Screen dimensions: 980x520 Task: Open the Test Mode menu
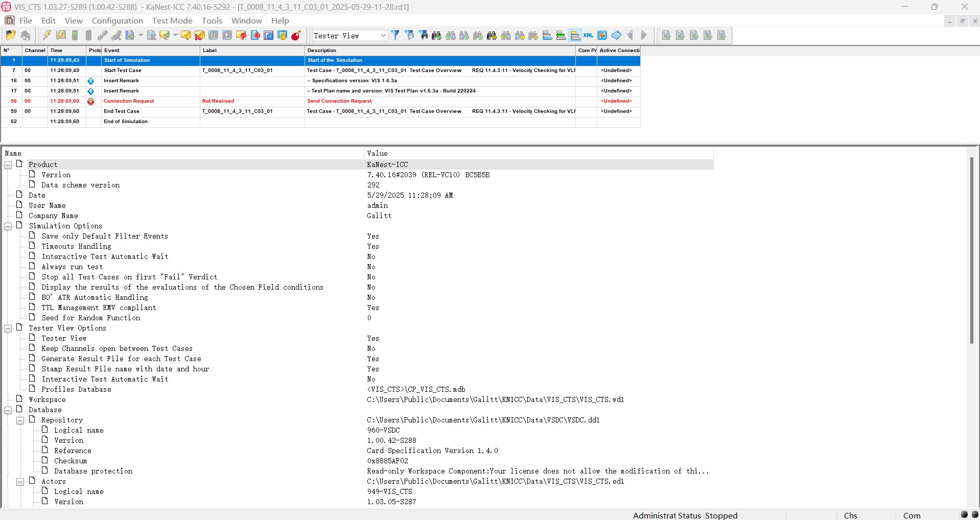[x=172, y=20]
